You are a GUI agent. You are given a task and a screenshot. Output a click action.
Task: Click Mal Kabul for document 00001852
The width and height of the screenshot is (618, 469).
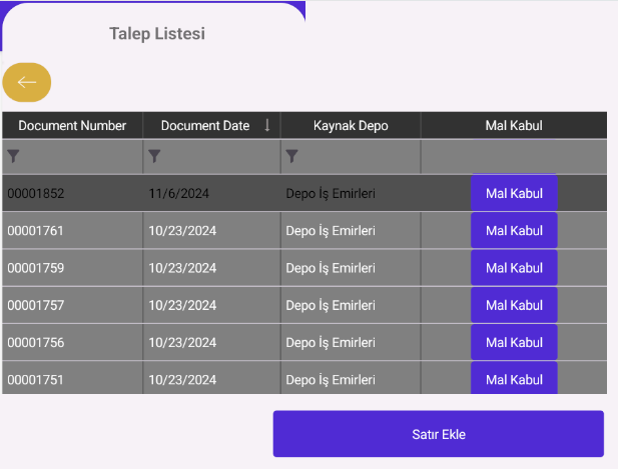[x=514, y=194]
